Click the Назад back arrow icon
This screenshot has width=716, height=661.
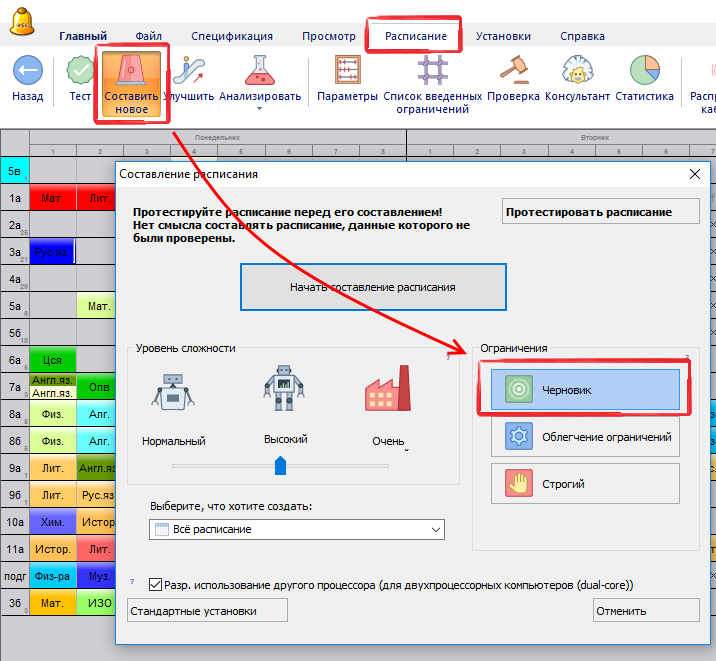27,71
